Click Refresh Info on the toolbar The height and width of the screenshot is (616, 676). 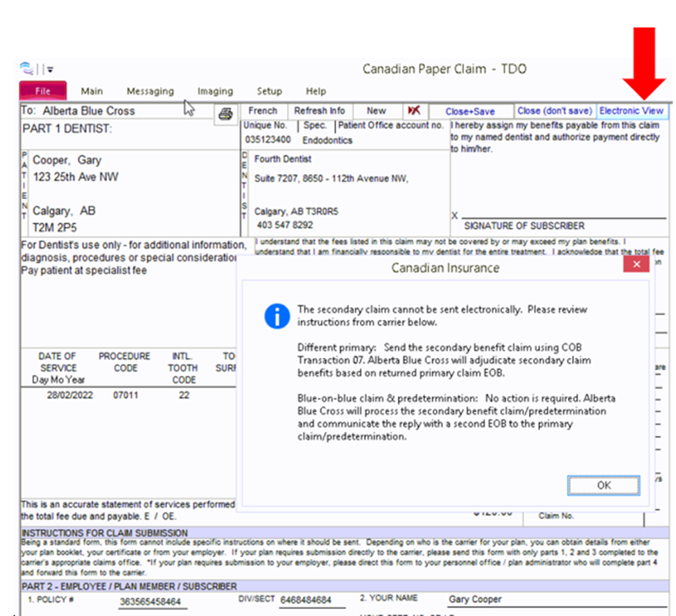[320, 111]
